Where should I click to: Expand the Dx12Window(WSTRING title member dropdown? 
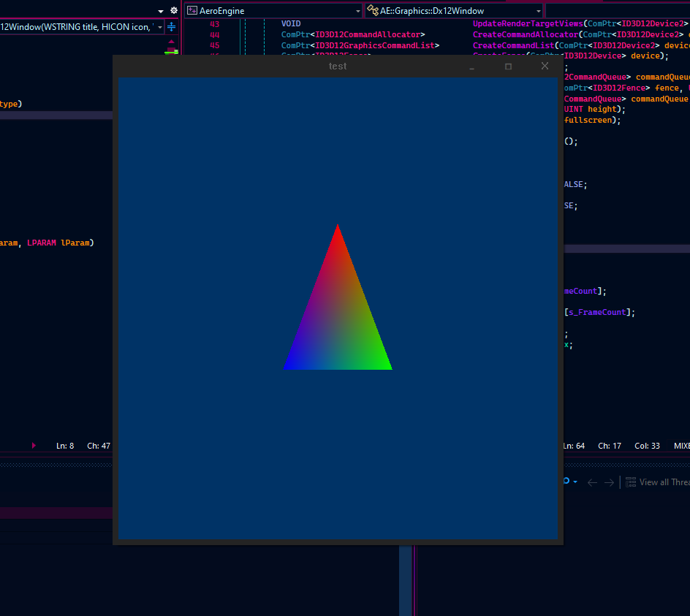(x=160, y=27)
